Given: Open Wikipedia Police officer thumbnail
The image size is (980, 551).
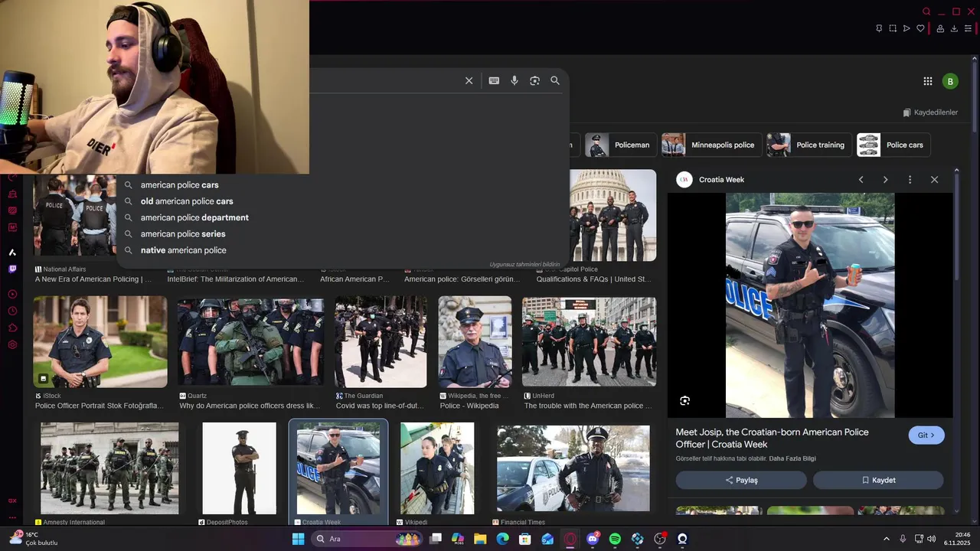Looking at the screenshot, I should point(475,342).
